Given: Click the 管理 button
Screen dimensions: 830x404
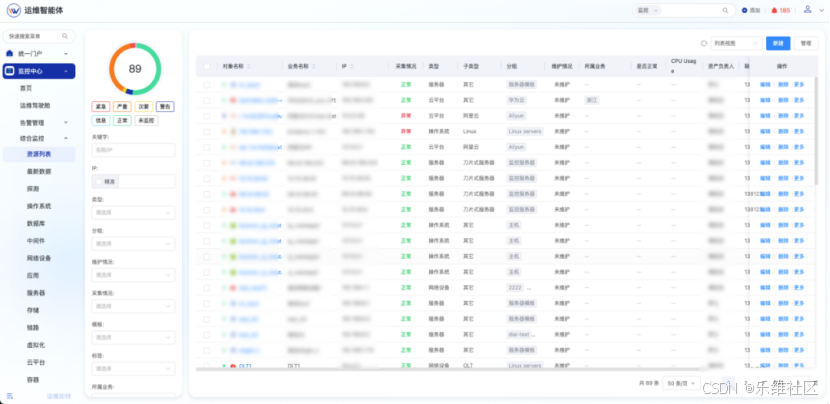Looking at the screenshot, I should 805,43.
